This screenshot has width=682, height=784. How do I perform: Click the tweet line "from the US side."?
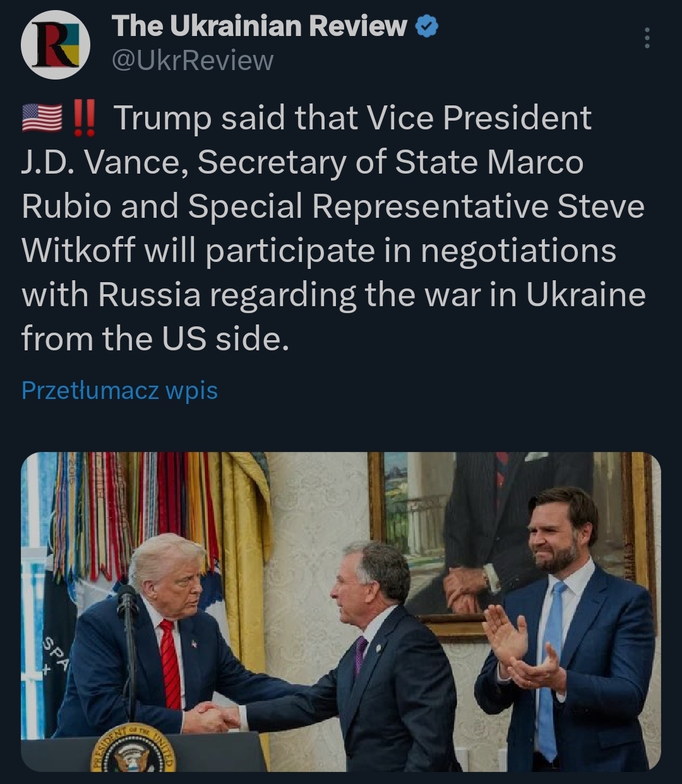[x=155, y=339]
